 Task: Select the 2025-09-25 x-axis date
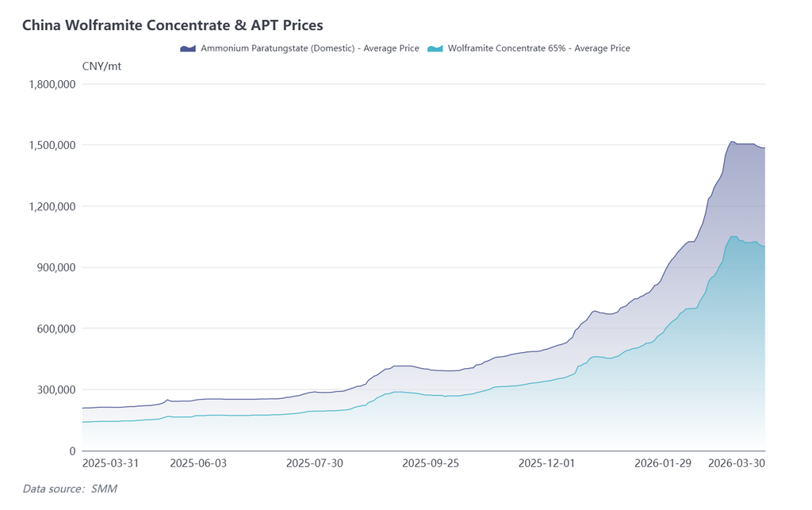[431, 463]
